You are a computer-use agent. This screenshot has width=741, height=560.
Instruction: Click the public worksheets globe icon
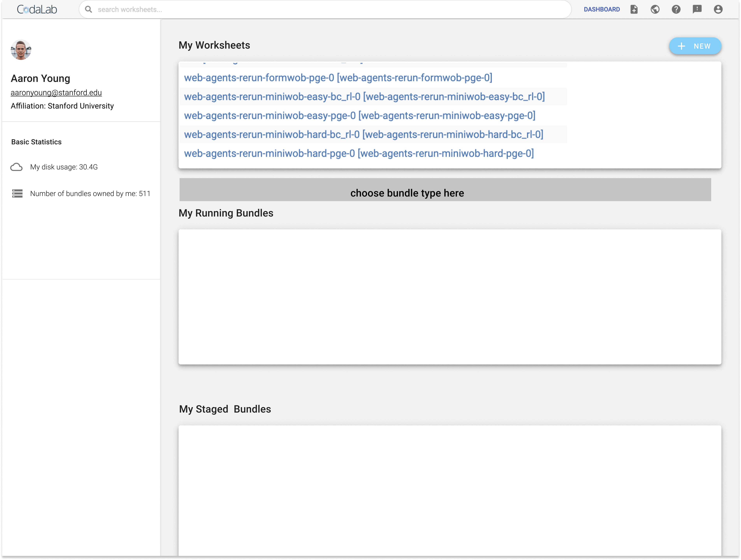pos(655,9)
